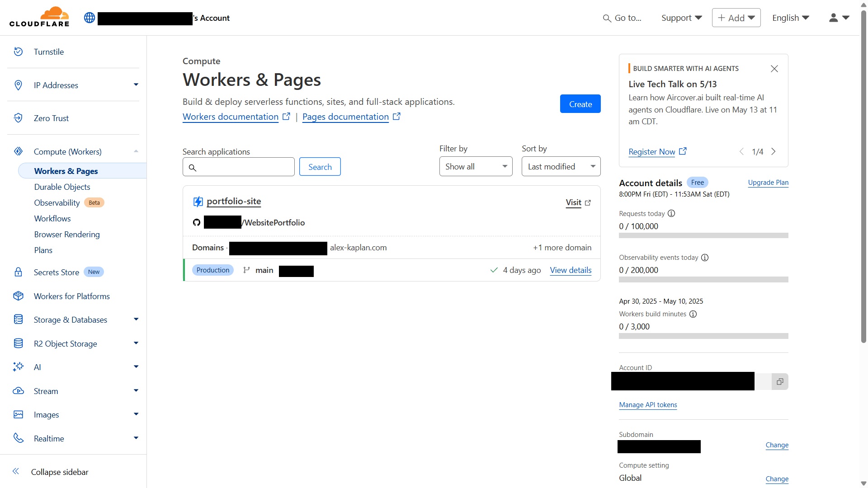Screen dimensions: 868x488
Task: Select Durable Objects in the sidebar
Action: (x=62, y=187)
